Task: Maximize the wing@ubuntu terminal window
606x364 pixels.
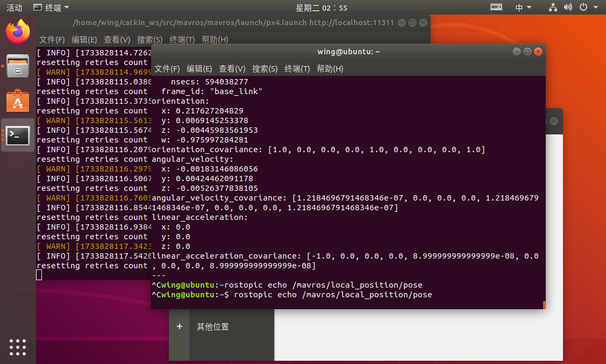Action: coord(527,52)
